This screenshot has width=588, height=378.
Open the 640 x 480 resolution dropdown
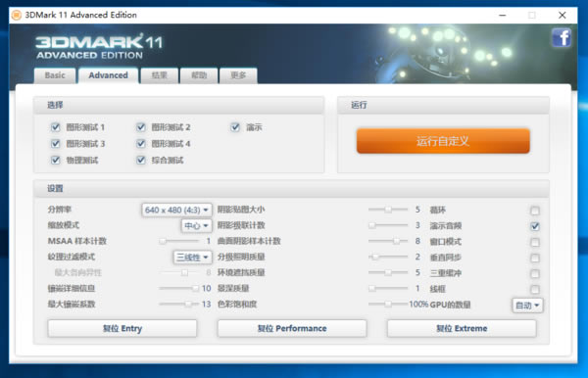coord(176,210)
